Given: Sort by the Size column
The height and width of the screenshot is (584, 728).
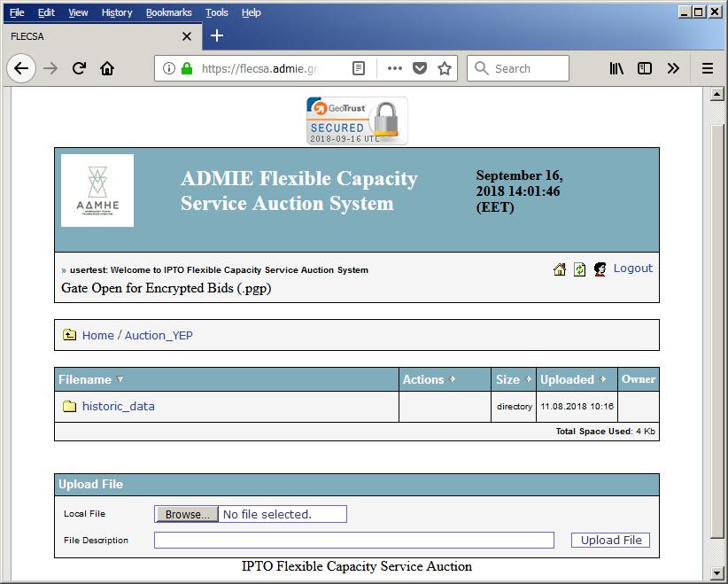Looking at the screenshot, I should pos(528,379).
